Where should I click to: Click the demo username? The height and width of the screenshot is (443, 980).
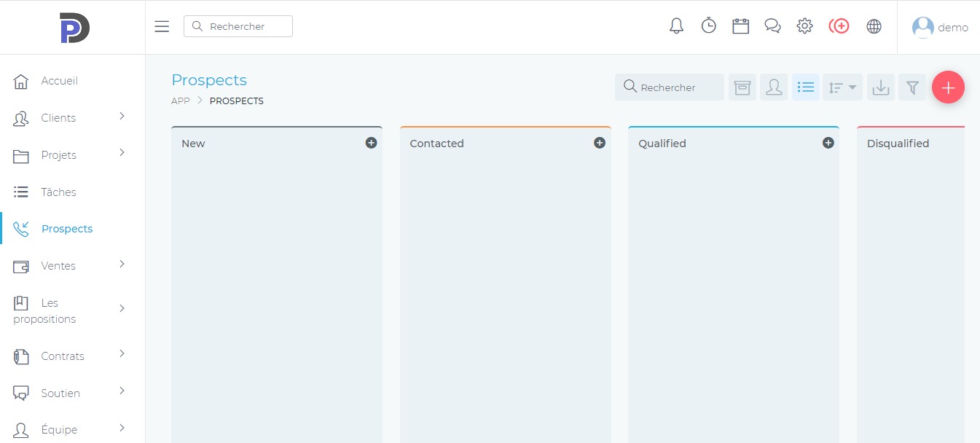coord(953,28)
